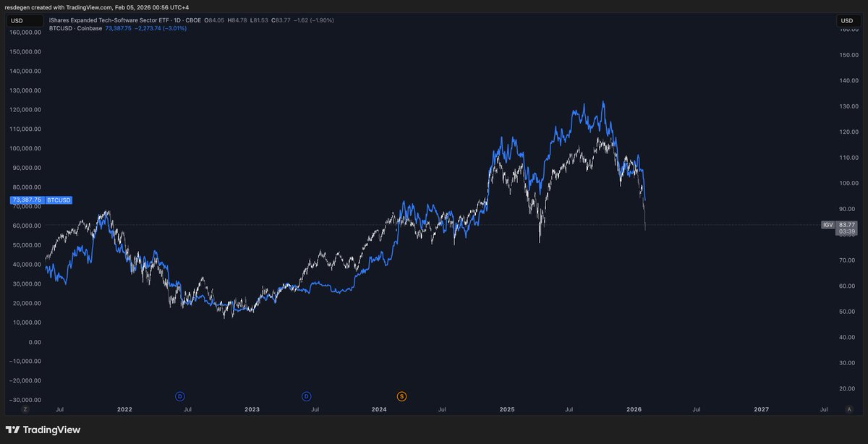Viewport: 868px width, 444px height.
Task: Click the Z timezone icon on time axis
Action: pos(25,409)
